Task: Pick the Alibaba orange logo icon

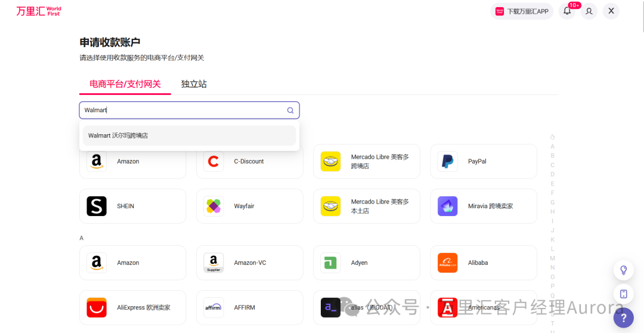Action: pos(448,263)
